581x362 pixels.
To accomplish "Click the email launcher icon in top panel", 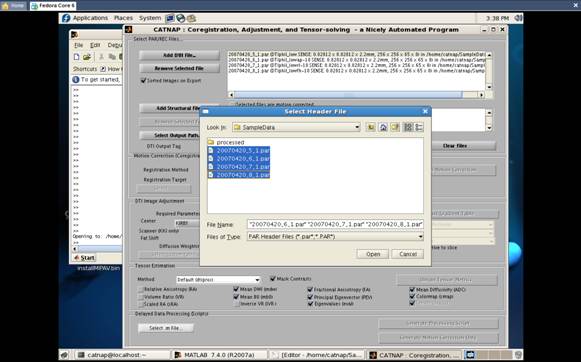I will [191, 18].
